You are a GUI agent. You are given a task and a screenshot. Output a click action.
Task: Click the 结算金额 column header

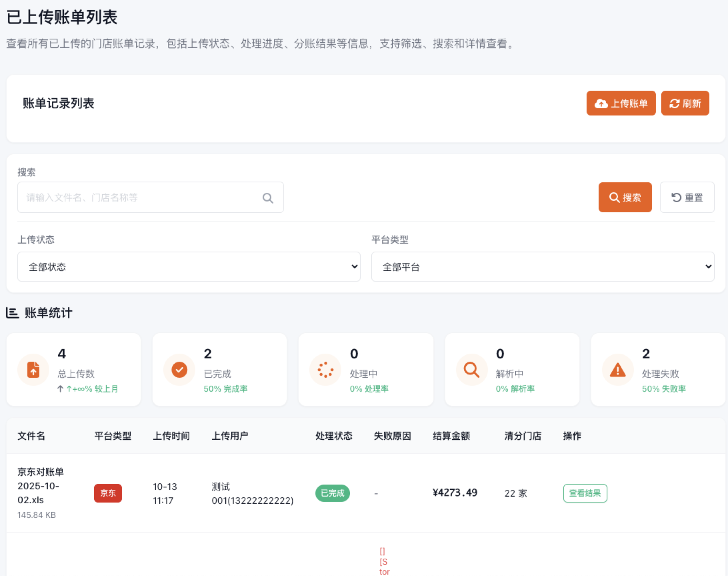[x=451, y=436]
